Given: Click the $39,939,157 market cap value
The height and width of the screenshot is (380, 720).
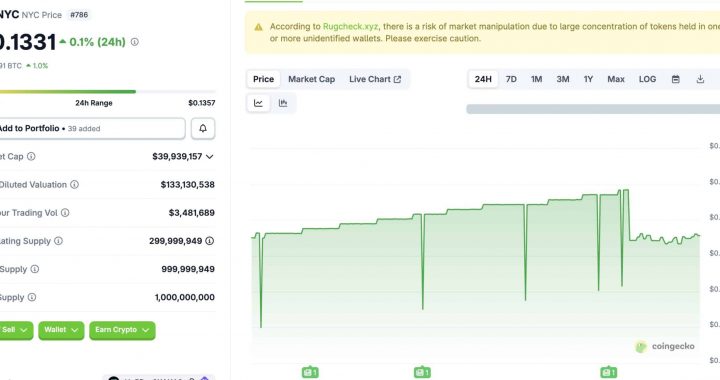Looking at the screenshot, I should pos(177,156).
